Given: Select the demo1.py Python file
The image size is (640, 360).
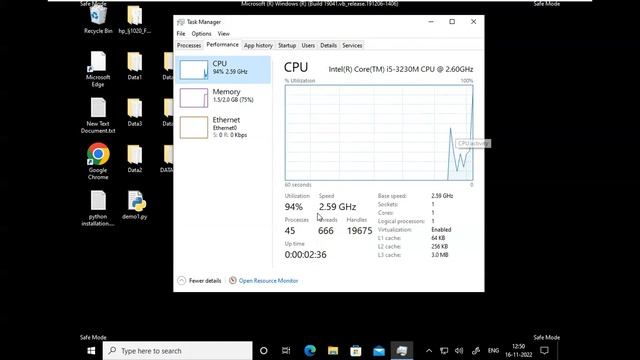Looking at the screenshot, I should tap(135, 205).
